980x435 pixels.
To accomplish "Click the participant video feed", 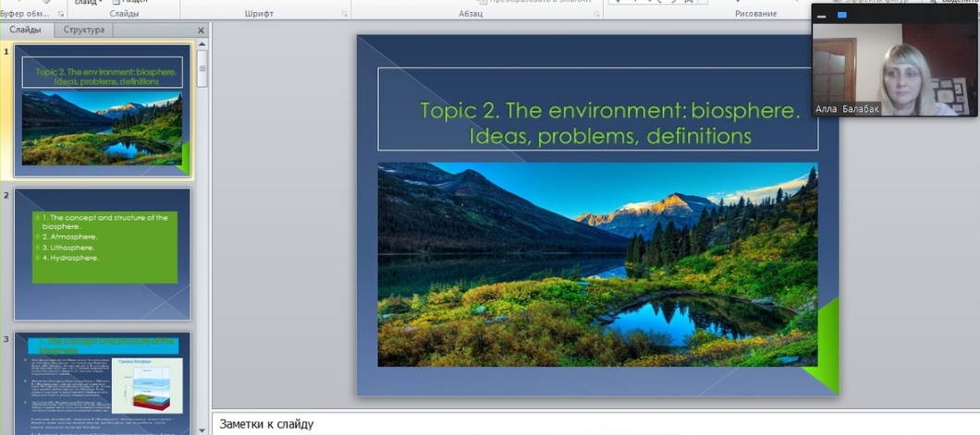I will pos(894,69).
